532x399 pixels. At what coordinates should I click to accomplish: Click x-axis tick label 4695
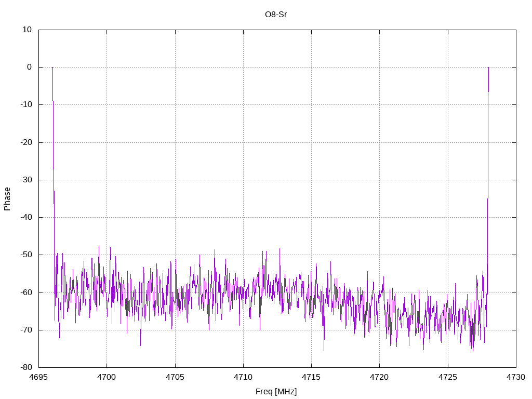[x=38, y=377]
